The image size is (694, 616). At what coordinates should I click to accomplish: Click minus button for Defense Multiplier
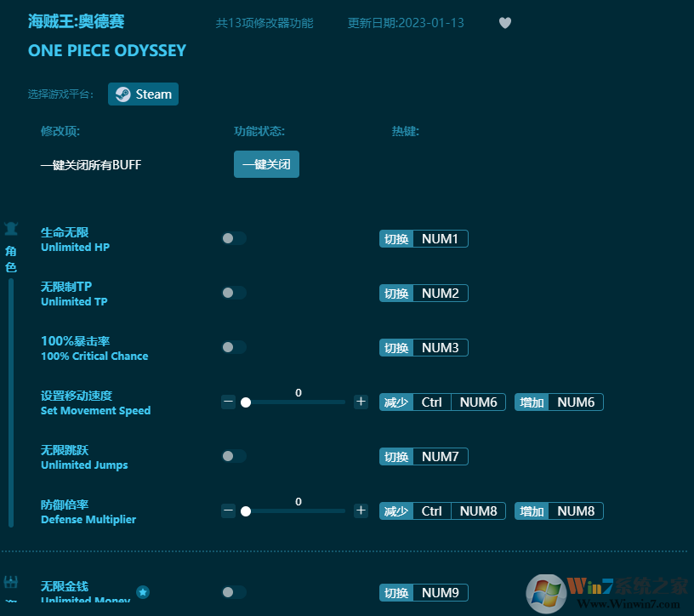[229, 510]
